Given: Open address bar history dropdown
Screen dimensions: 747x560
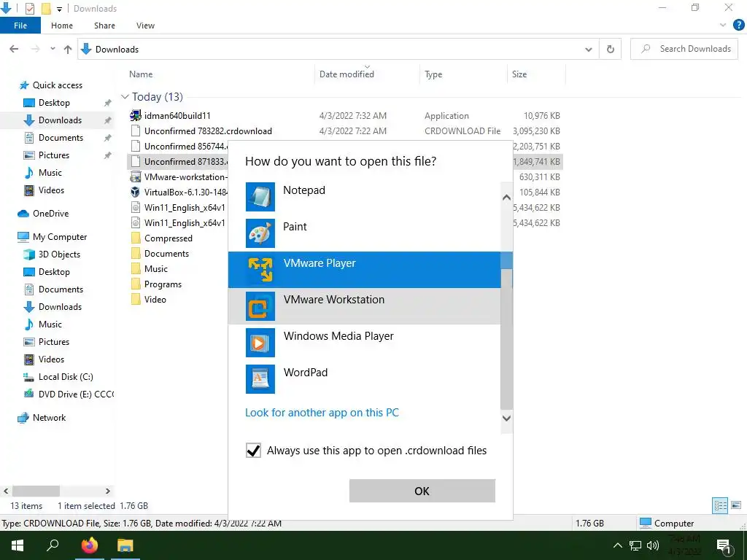Looking at the screenshot, I should pyautogui.click(x=589, y=49).
